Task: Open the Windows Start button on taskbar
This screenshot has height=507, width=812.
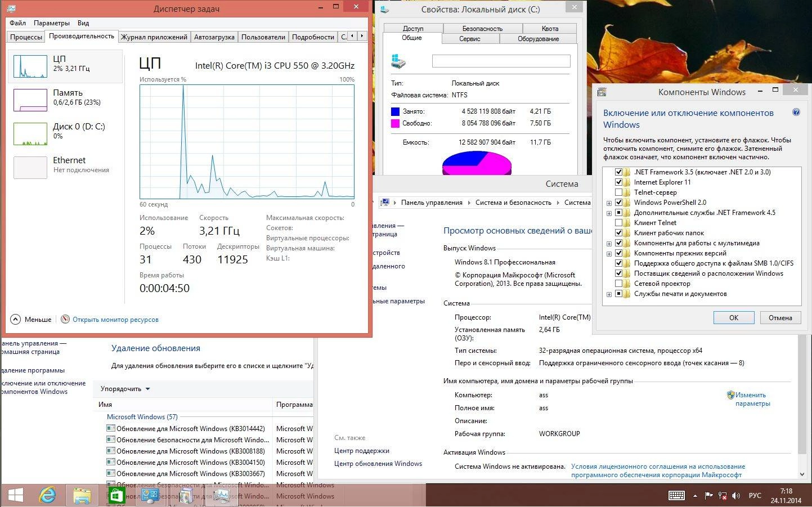Action: [x=15, y=495]
